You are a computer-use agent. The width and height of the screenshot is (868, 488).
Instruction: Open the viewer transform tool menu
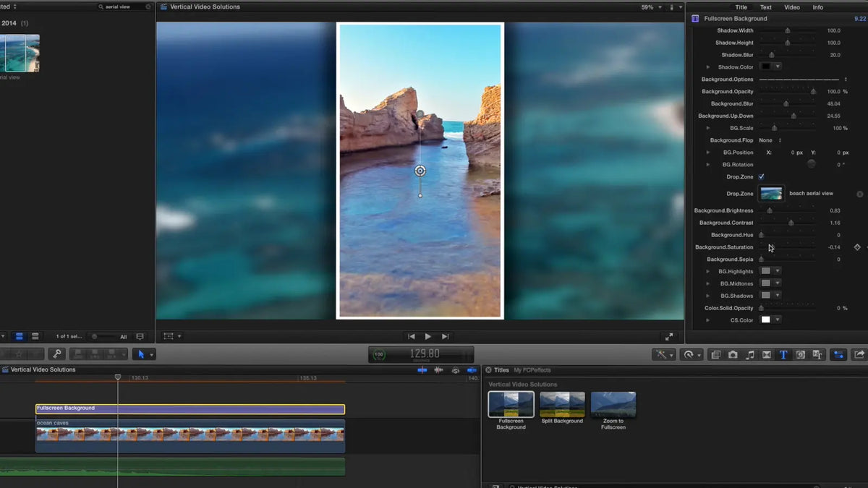pyautogui.click(x=172, y=336)
